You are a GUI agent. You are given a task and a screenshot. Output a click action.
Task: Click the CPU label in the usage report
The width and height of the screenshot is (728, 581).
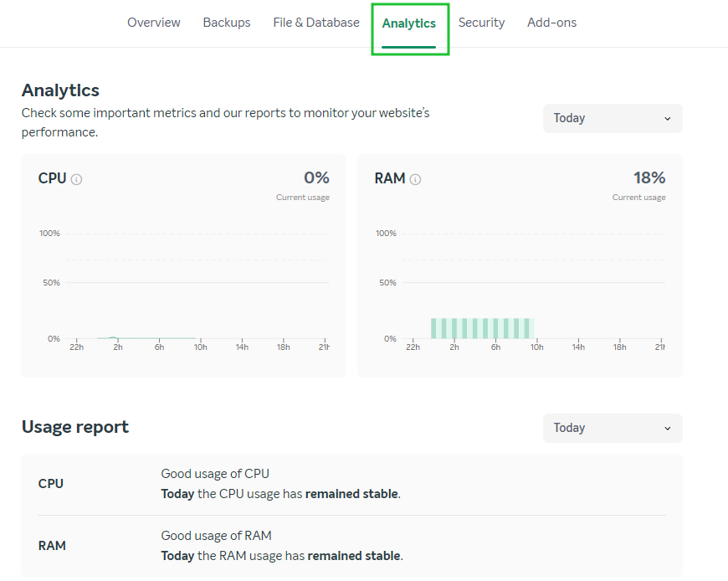[50, 484]
